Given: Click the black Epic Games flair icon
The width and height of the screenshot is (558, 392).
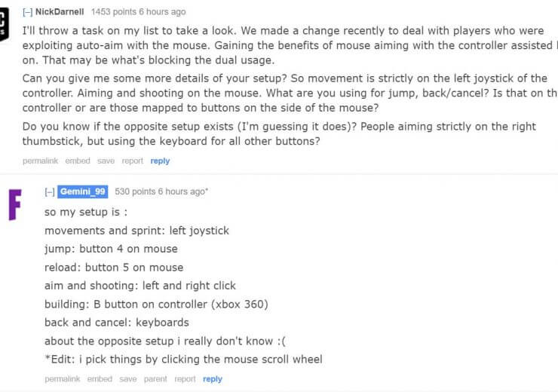Looking at the screenshot, I should click(x=5, y=24).
